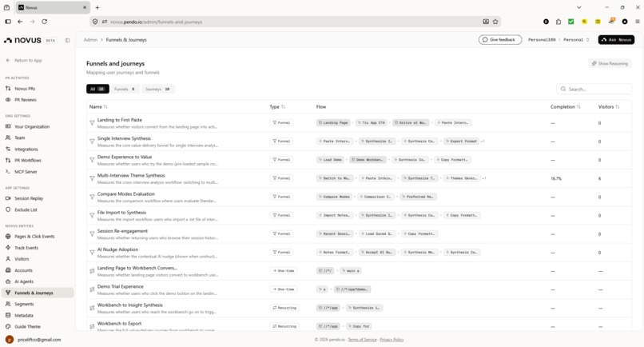This screenshot has width=644, height=347.
Task: Open Team settings
Action: tap(19, 138)
